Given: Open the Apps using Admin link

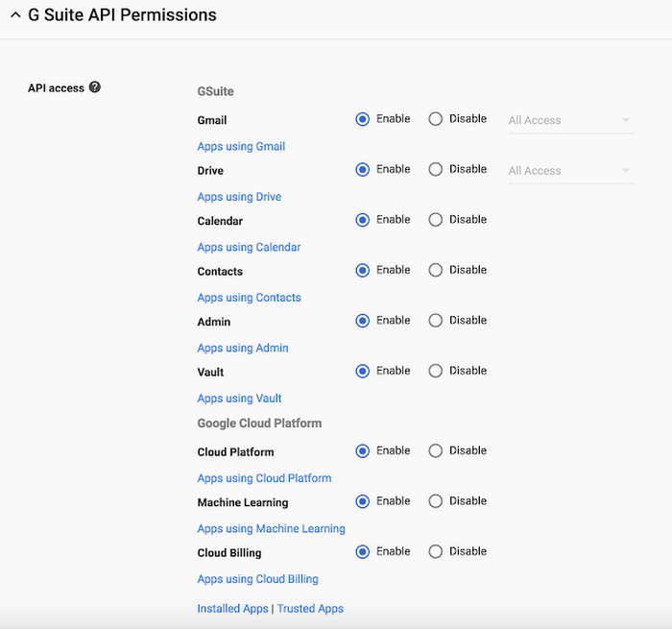Looking at the screenshot, I should coord(243,349).
